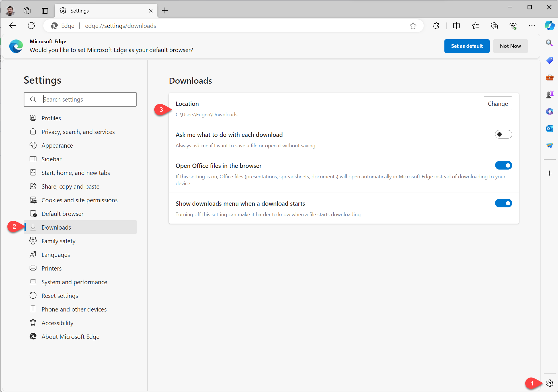
Task: Click Set as default button
Action: click(467, 46)
